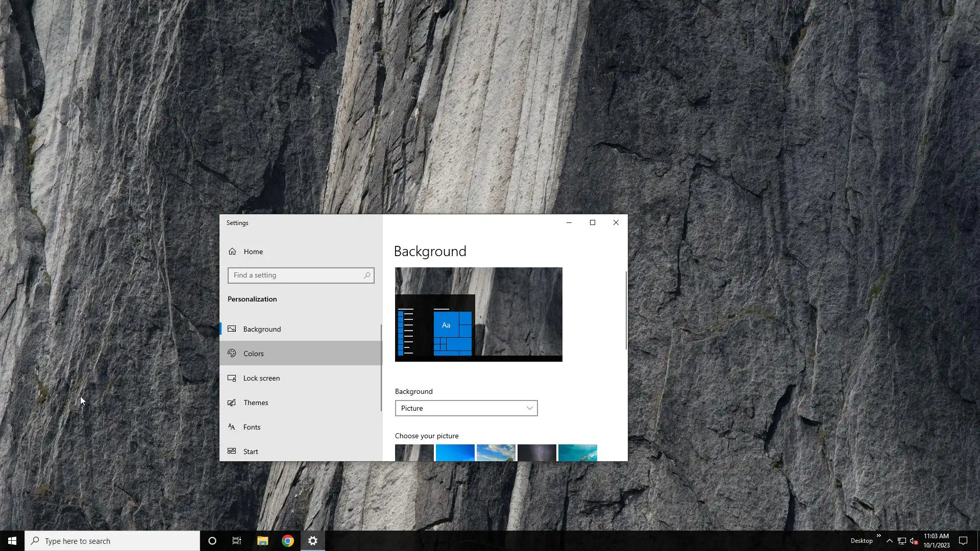
Task: Open Task View on the taskbar
Action: 237,541
